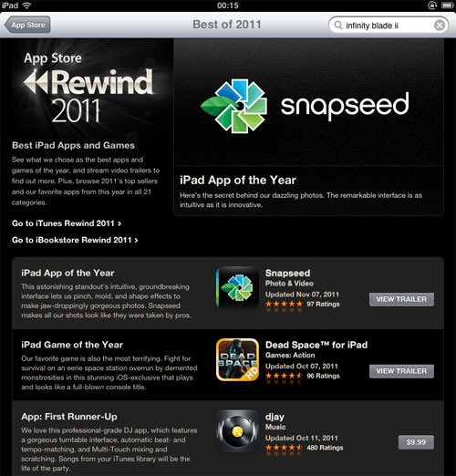456x476 pixels.
Task: Go to iBookstore Rewind 2011
Action: pyautogui.click(x=75, y=240)
